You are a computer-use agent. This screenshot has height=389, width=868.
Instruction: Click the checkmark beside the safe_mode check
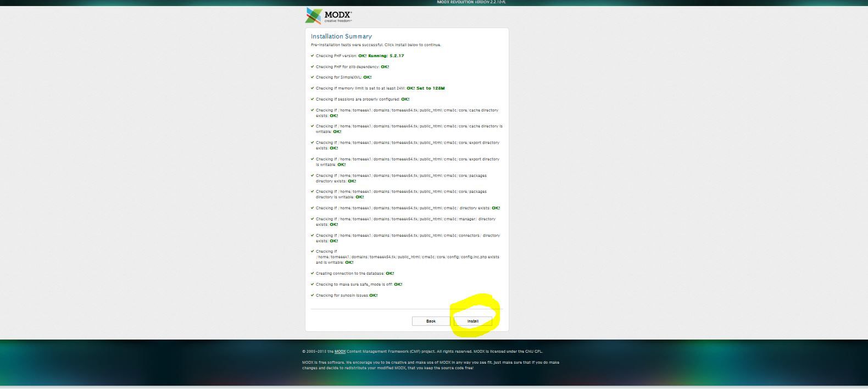click(313, 284)
